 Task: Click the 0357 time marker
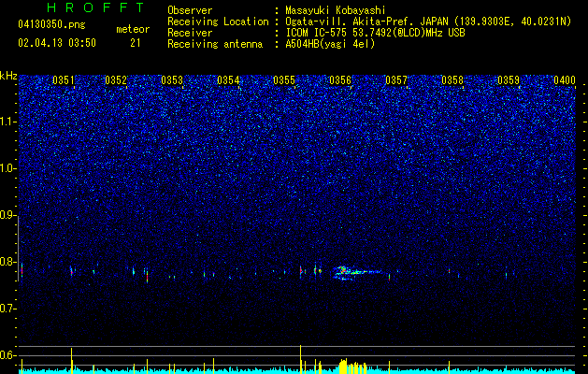click(396, 80)
